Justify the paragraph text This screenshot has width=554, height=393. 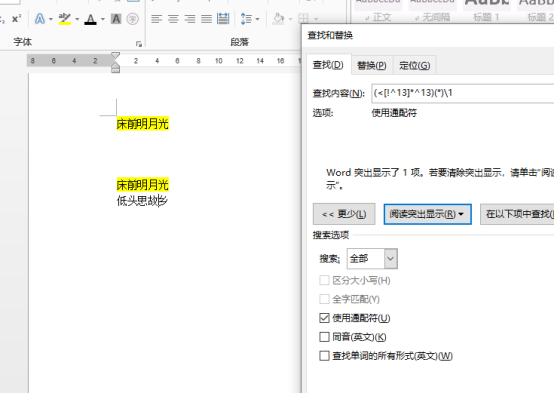[206, 19]
